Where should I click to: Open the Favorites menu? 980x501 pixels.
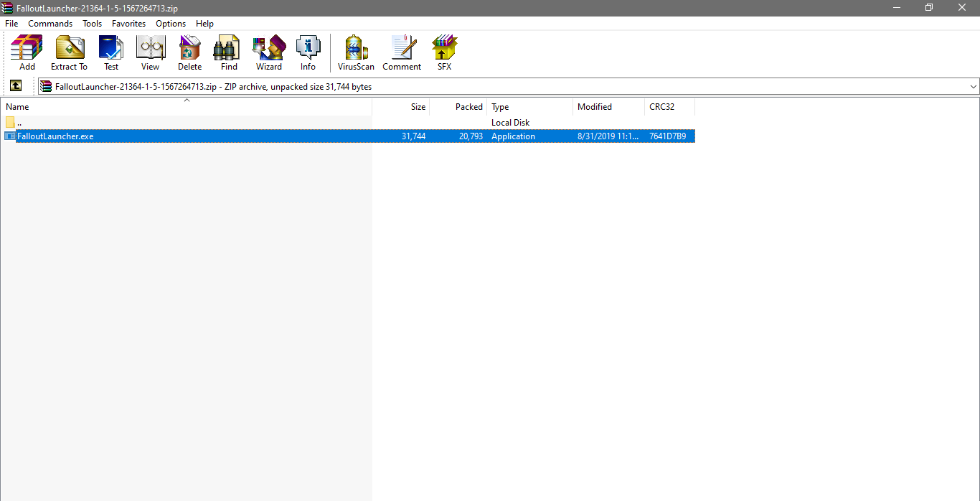pos(129,24)
